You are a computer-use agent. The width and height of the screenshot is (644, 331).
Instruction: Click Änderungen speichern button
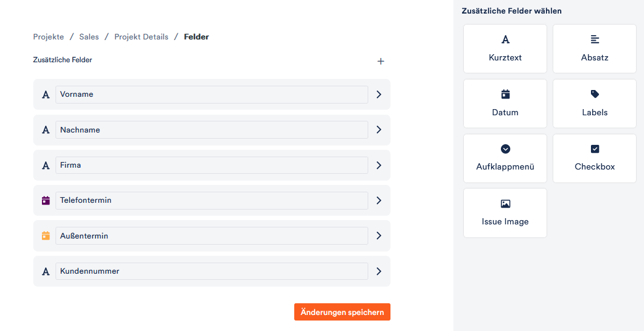[x=342, y=312]
